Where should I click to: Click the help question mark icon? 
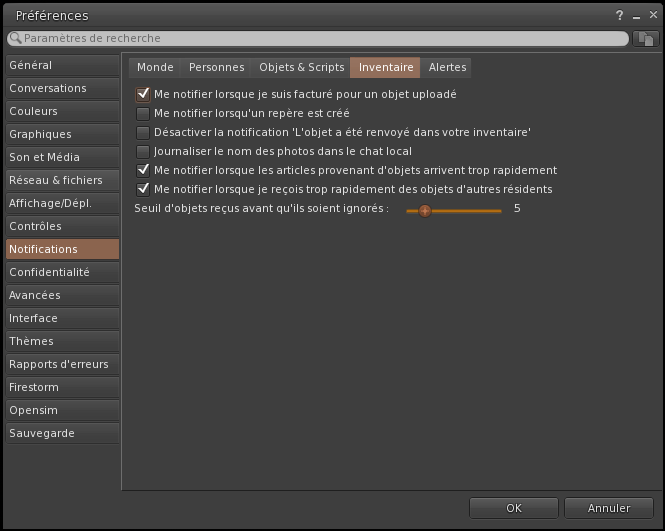point(620,16)
